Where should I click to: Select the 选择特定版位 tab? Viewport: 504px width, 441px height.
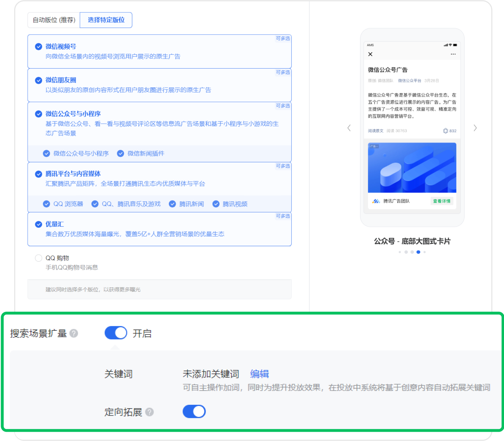106,20
